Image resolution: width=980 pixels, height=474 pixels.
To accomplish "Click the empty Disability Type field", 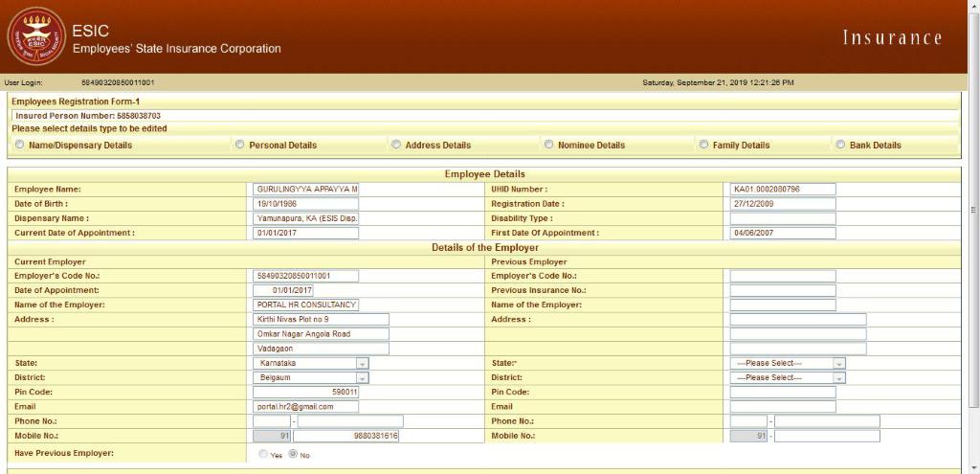I will [783, 218].
